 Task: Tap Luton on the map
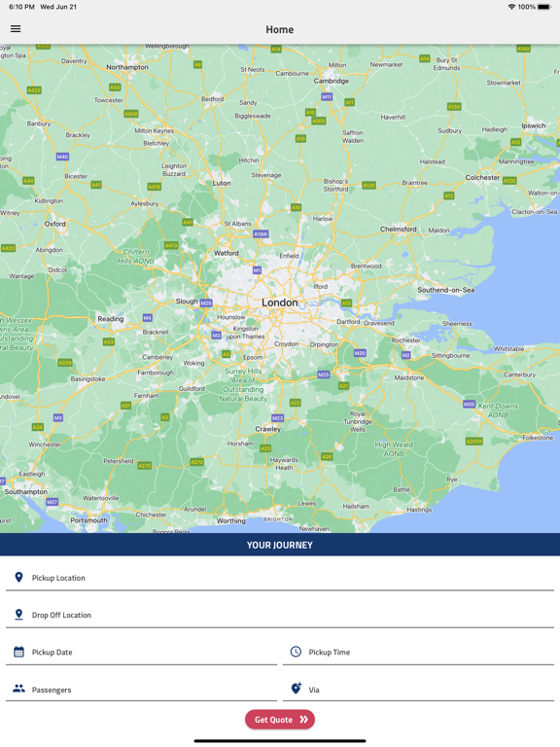pyautogui.click(x=222, y=183)
